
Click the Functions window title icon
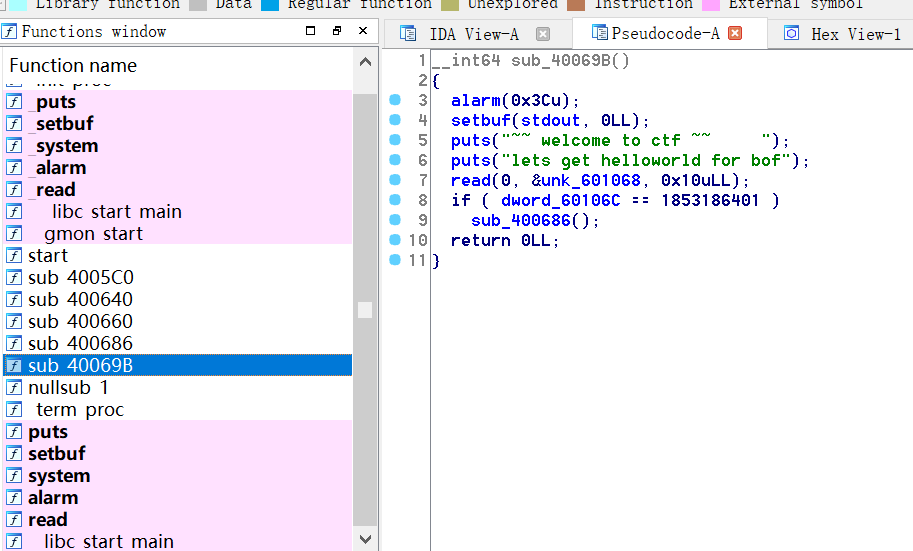click(9, 31)
